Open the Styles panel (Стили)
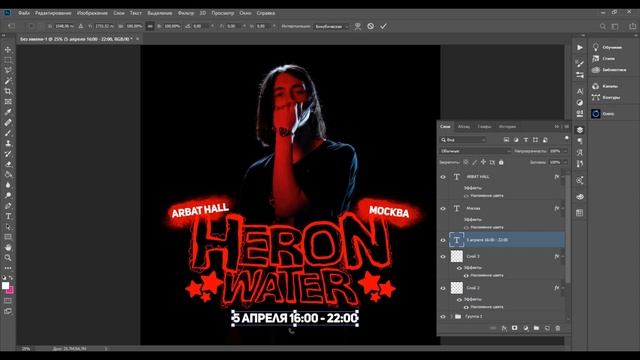Viewport: 640px width, 360px height. [x=604, y=59]
